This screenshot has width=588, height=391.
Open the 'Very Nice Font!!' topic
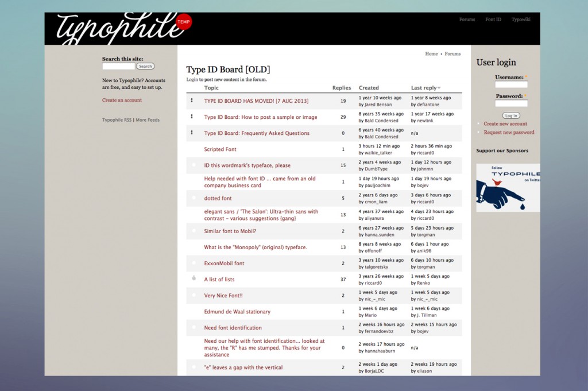coord(223,296)
